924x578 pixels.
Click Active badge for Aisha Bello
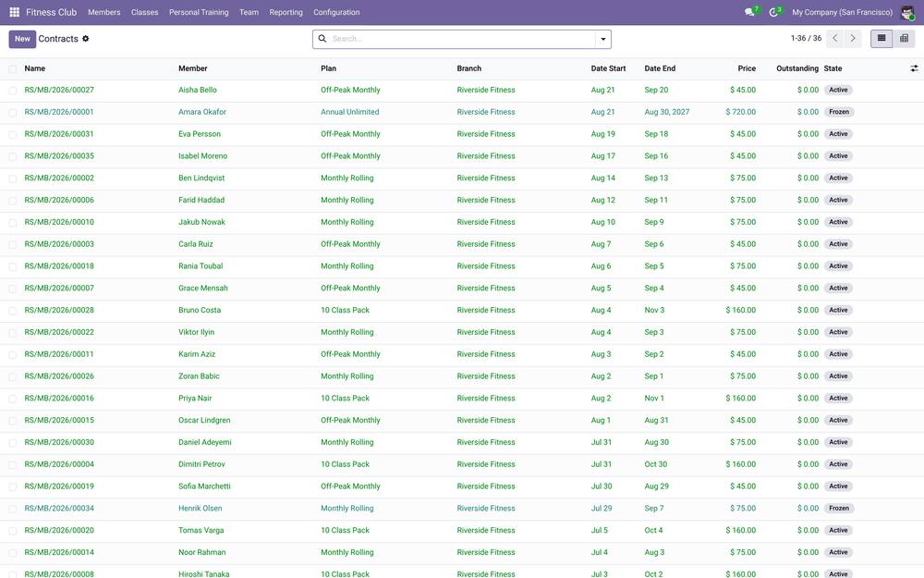(x=839, y=91)
